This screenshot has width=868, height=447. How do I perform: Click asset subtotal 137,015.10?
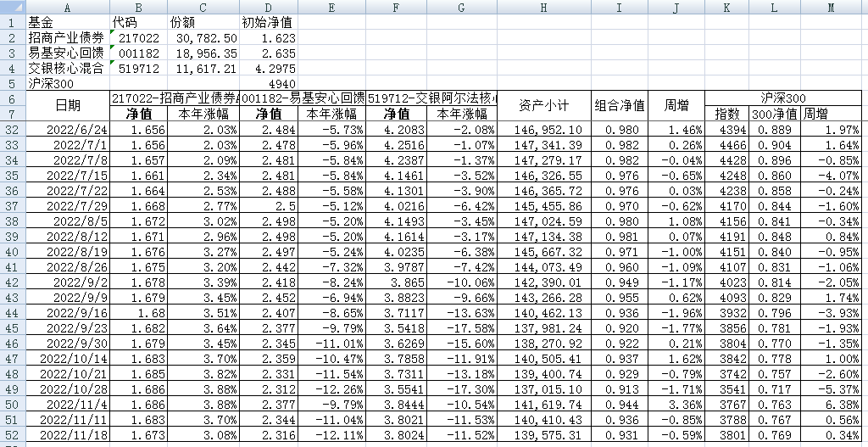coord(544,389)
